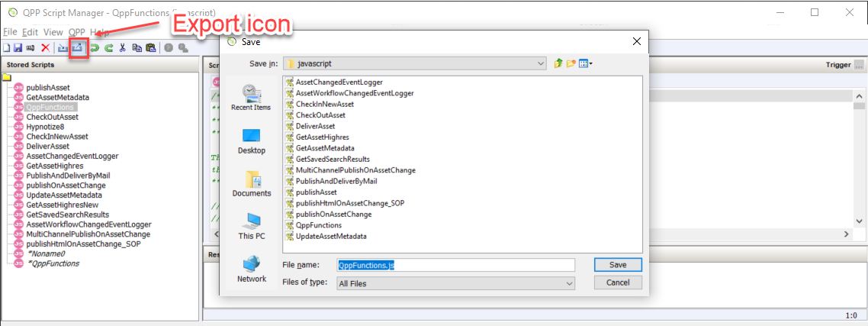Select UpdateAssetMetadata file in Save list
The image size is (868, 326).
click(331, 236)
